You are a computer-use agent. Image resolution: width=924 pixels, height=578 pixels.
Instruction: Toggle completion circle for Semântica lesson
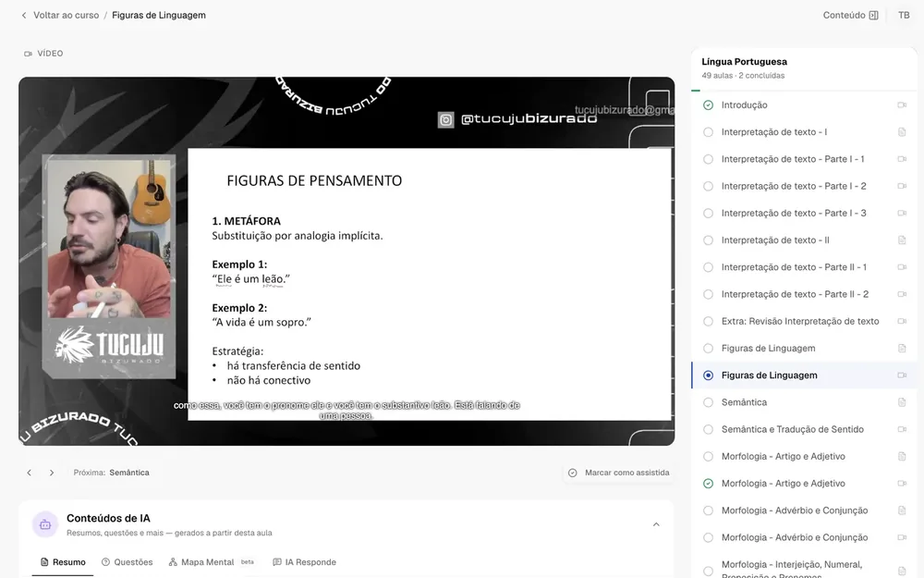709,402
